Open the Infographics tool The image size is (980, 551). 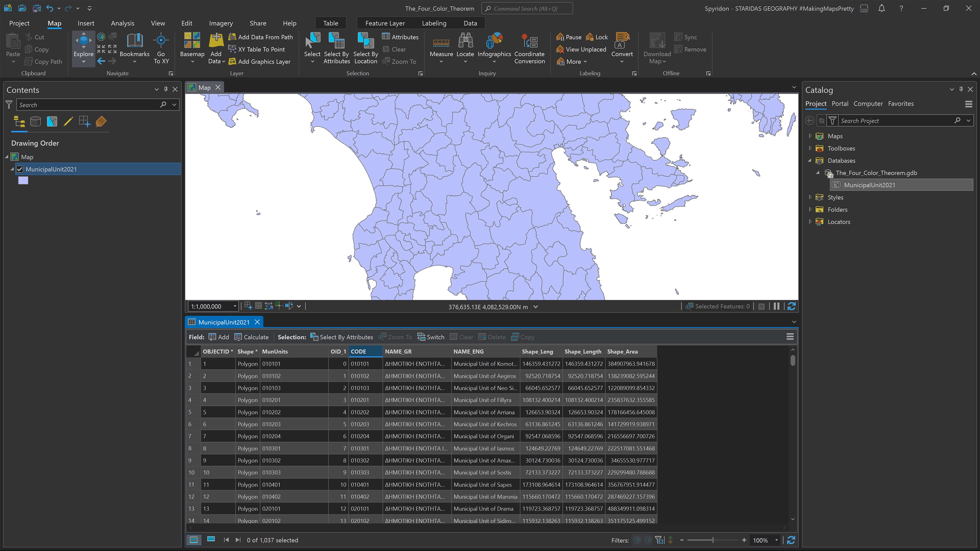(494, 41)
